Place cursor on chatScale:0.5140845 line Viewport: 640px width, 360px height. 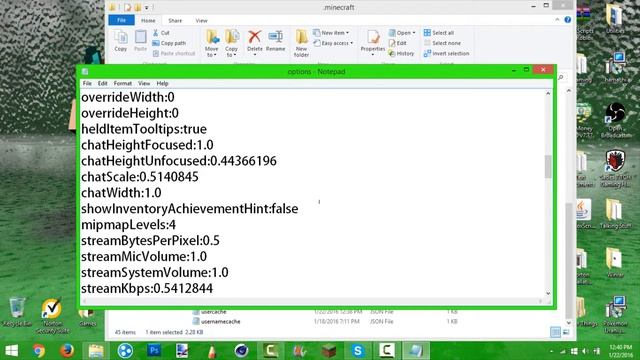click(x=140, y=177)
